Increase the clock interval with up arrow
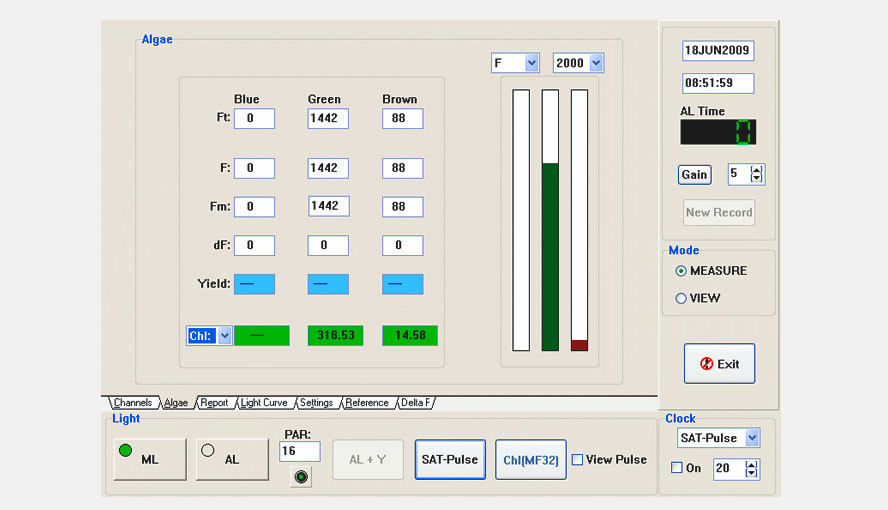 [x=752, y=465]
